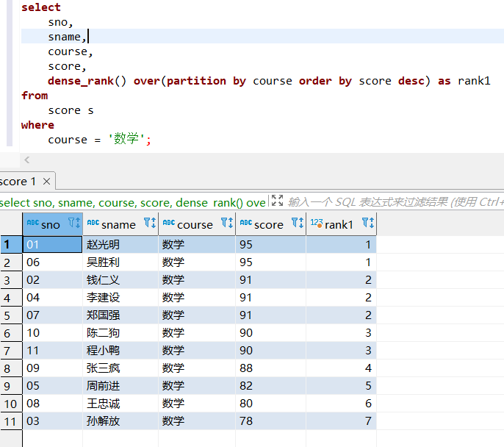Select row number 6 header
Viewport: 504px width, 447px height.
pyautogui.click(x=11, y=333)
